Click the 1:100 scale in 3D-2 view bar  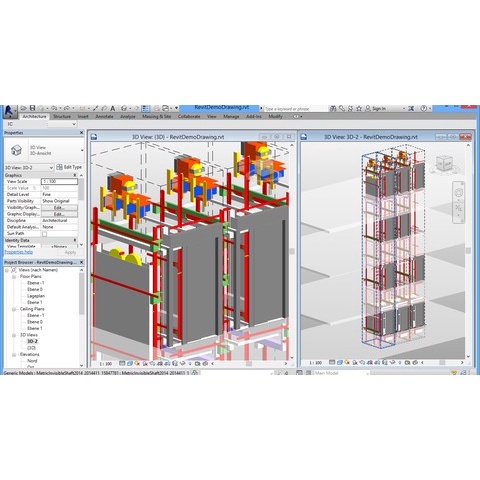coord(315,362)
